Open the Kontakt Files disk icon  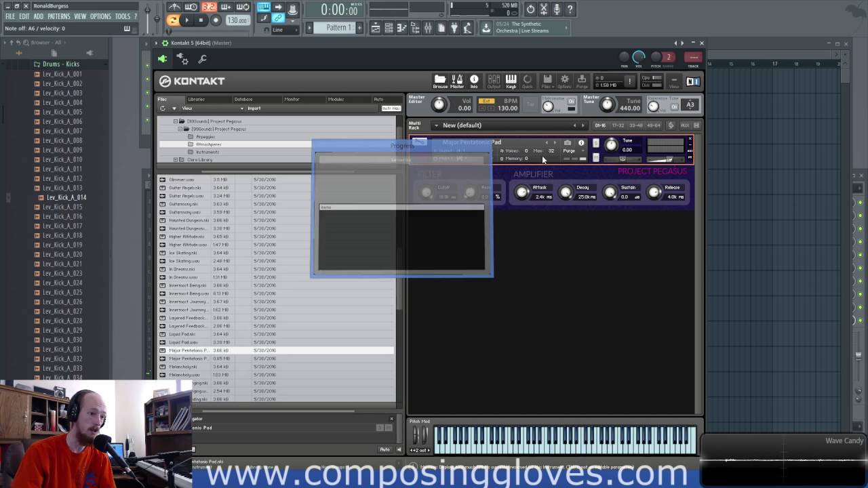pos(547,81)
